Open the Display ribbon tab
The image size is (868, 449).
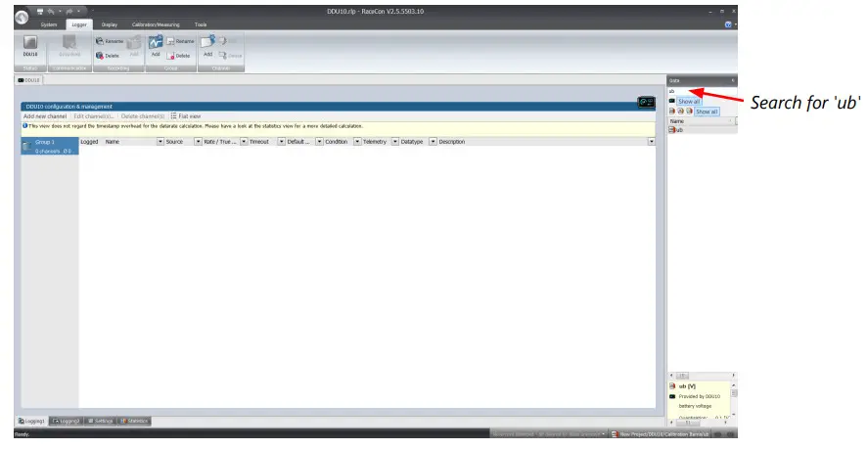[109, 24]
